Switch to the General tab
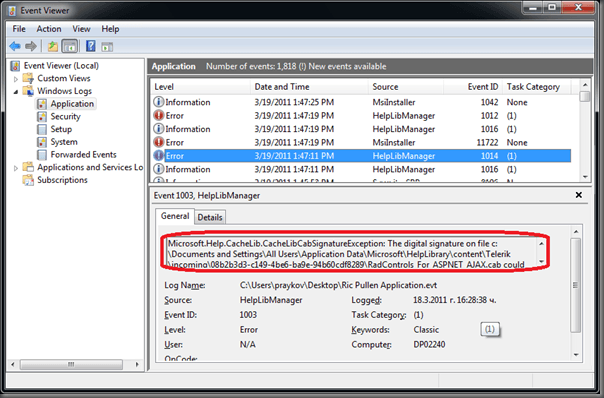 click(x=175, y=216)
